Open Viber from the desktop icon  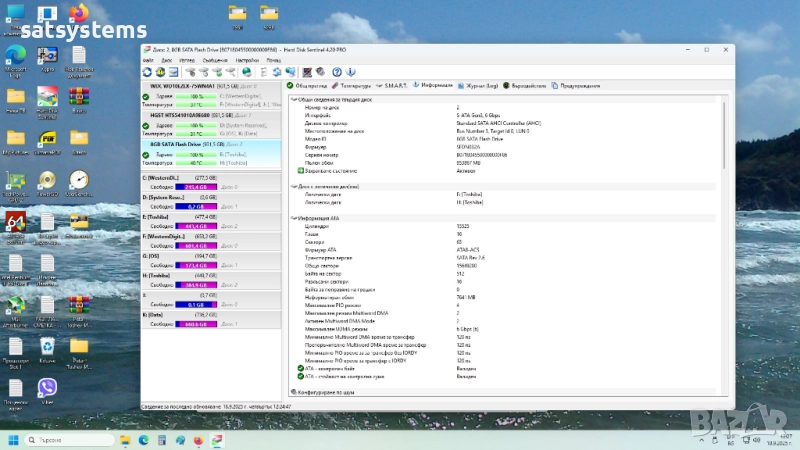[47, 389]
